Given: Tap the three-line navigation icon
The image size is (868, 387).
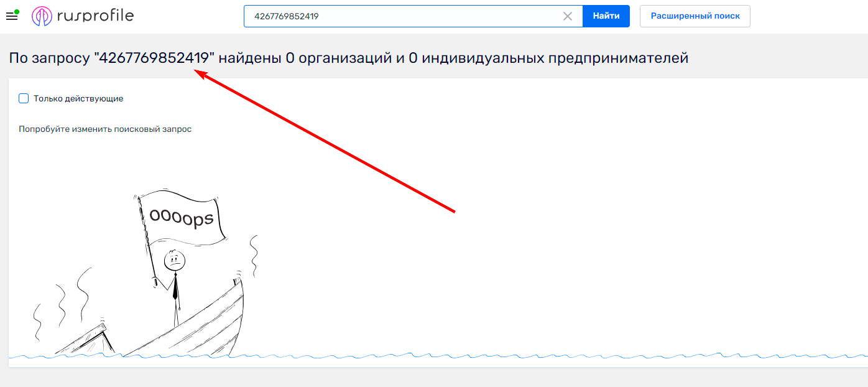Looking at the screenshot, I should (x=11, y=16).
